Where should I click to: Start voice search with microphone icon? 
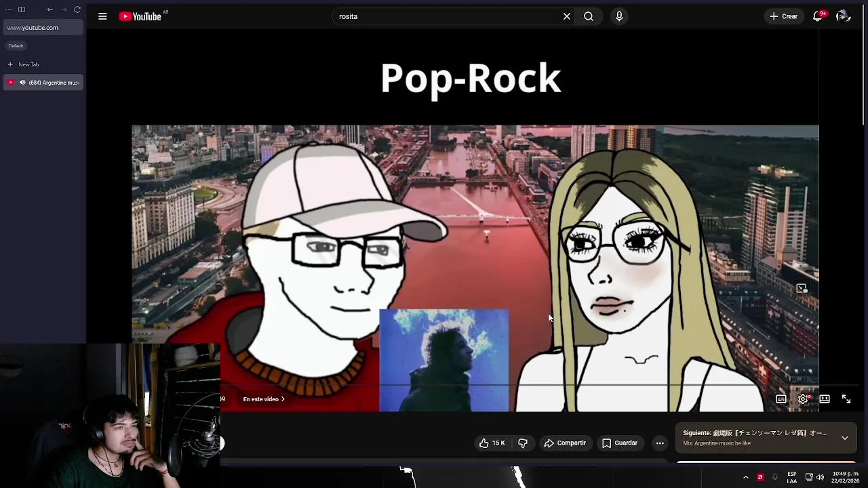(x=619, y=16)
